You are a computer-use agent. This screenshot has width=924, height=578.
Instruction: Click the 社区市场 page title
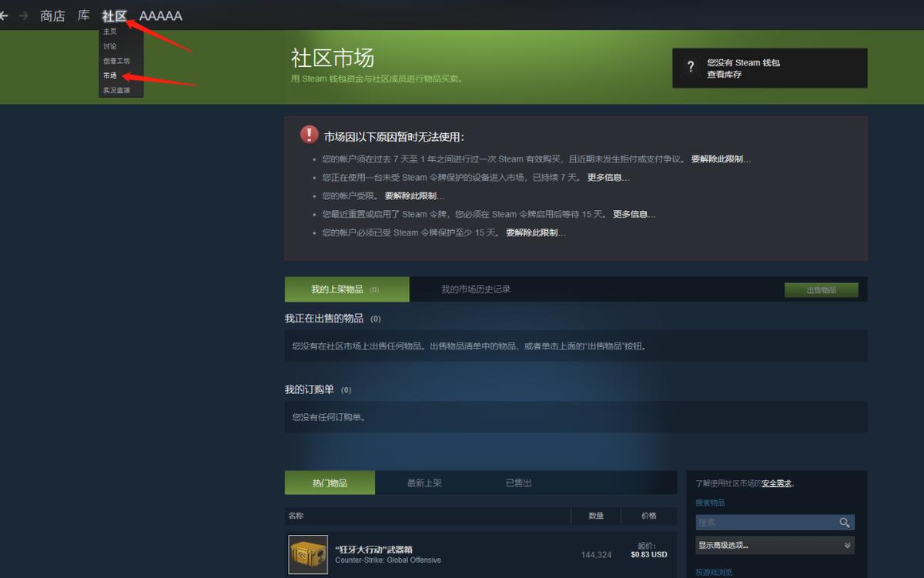tap(333, 58)
